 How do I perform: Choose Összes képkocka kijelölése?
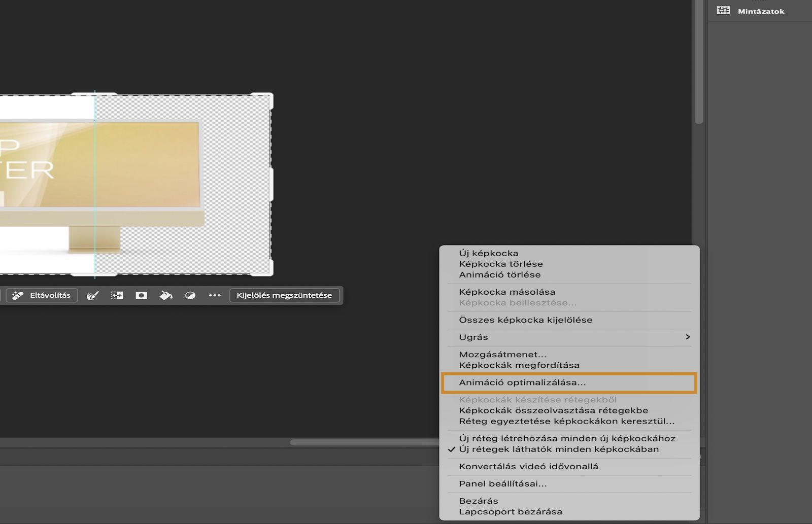coord(569,320)
